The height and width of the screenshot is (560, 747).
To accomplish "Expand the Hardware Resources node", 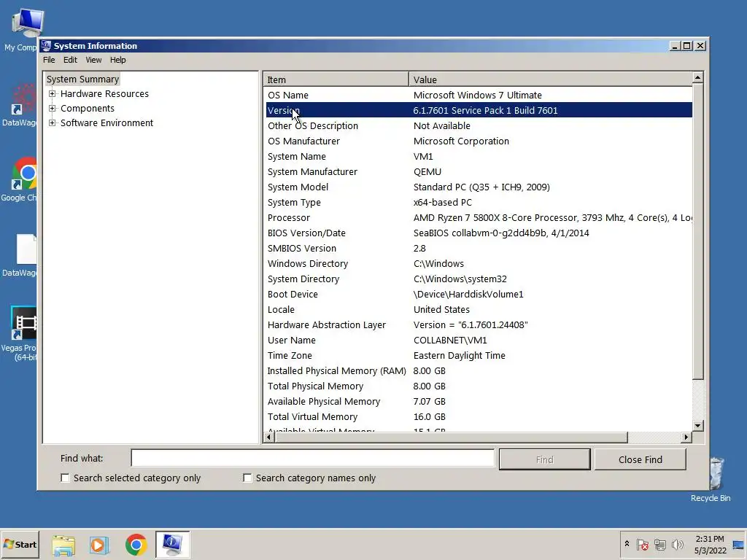I will point(52,94).
